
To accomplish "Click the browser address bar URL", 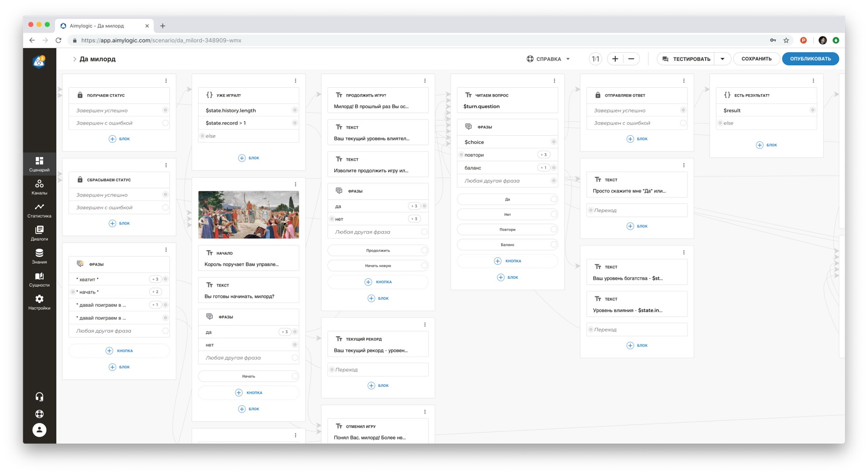I will coord(161,41).
